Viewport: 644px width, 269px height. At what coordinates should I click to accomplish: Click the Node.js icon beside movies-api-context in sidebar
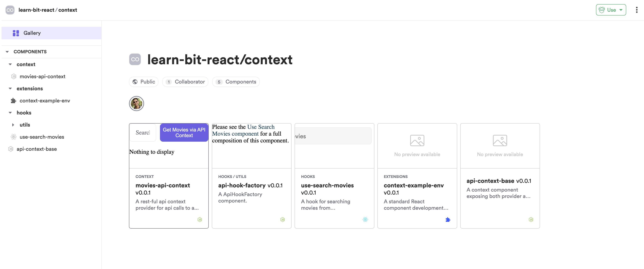click(14, 77)
